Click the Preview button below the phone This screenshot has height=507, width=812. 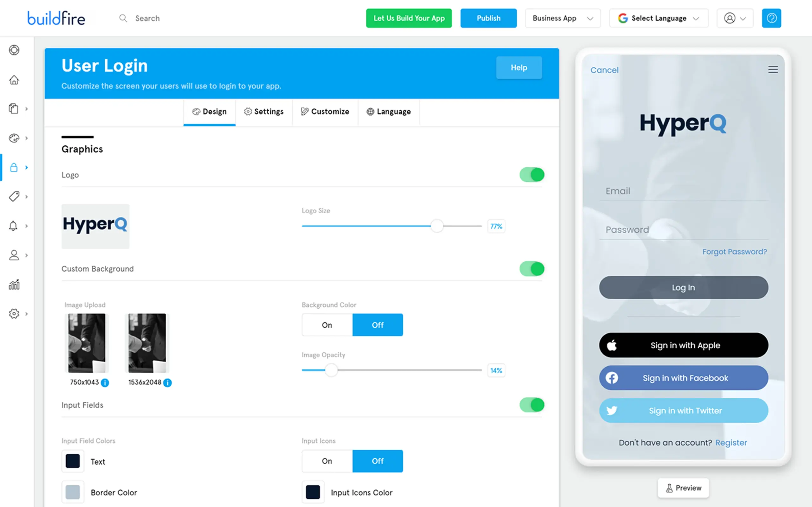coord(683,488)
